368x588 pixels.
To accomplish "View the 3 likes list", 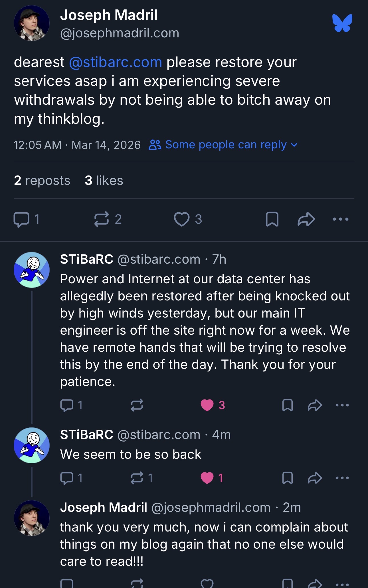I will click(x=104, y=180).
